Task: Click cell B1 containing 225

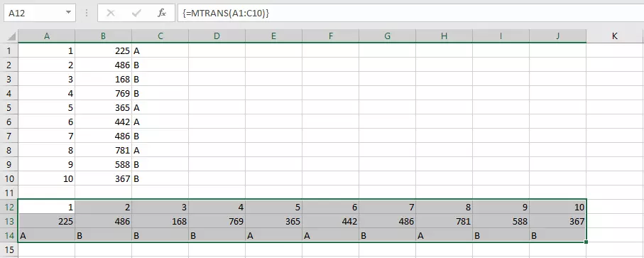Action: click(x=104, y=51)
